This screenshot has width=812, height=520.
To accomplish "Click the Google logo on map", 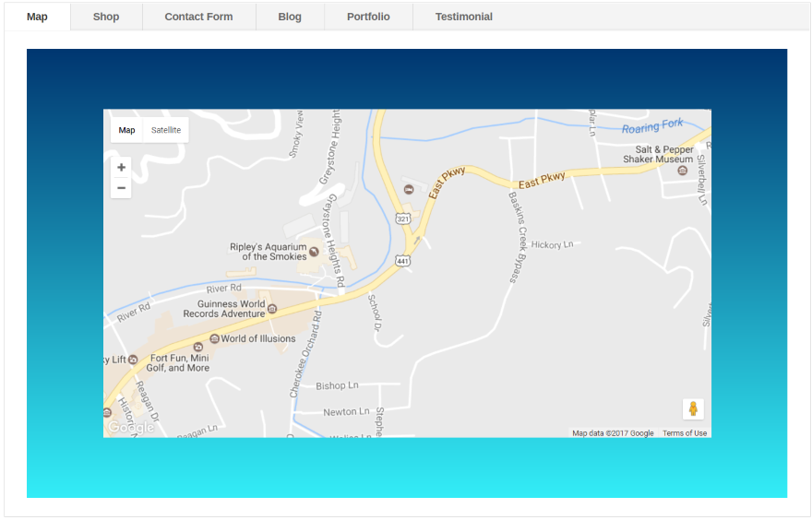I will tap(131, 427).
